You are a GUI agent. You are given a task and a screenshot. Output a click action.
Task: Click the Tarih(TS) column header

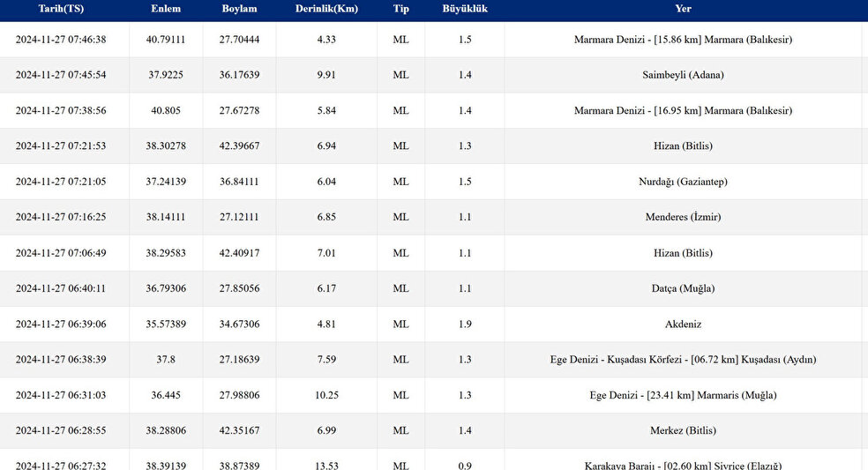[x=61, y=9]
